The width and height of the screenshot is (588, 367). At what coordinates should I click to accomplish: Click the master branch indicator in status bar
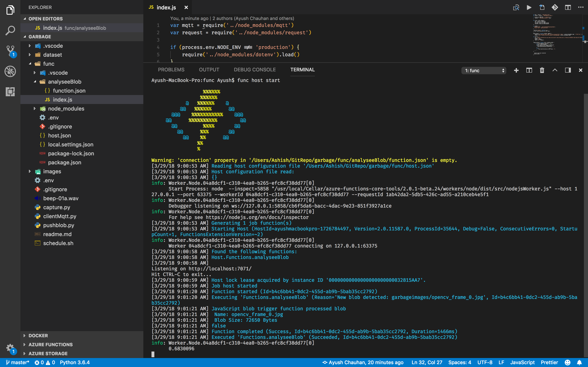point(18,362)
